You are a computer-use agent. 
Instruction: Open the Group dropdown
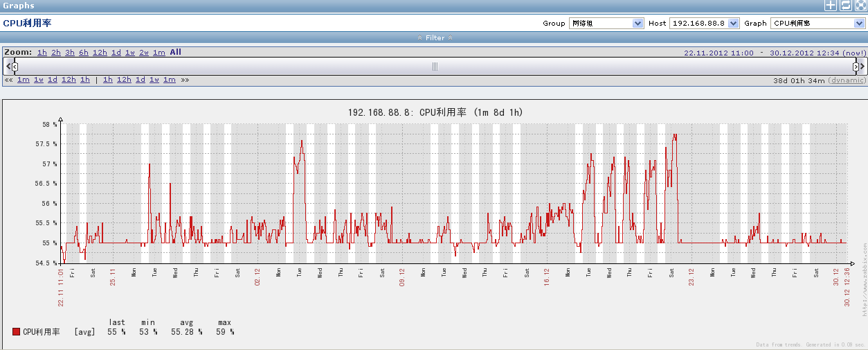pos(606,23)
